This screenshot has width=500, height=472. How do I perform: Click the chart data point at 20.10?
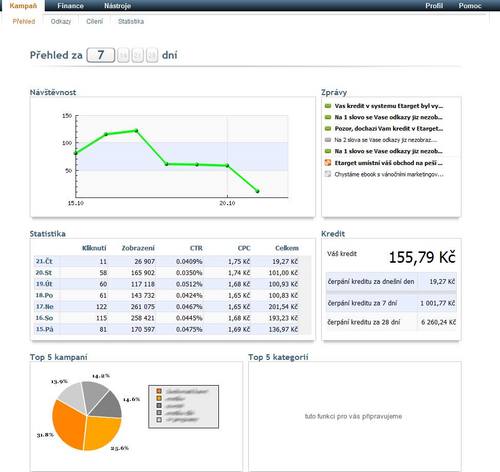point(227,165)
